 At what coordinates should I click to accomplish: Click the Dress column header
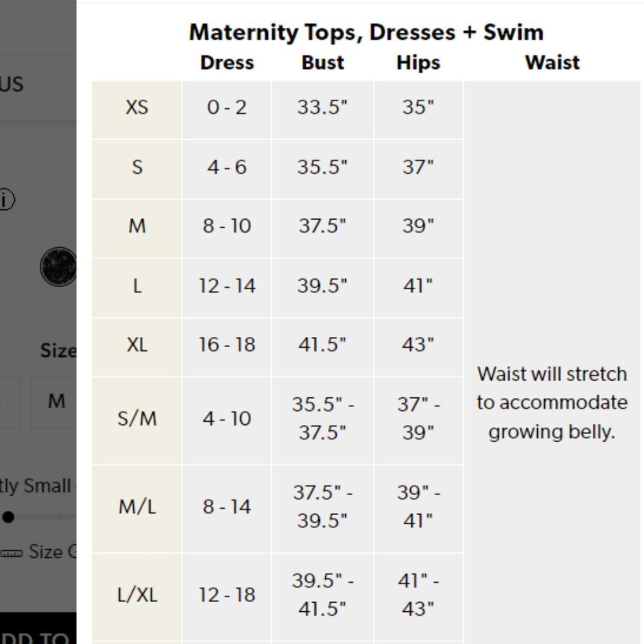click(227, 62)
